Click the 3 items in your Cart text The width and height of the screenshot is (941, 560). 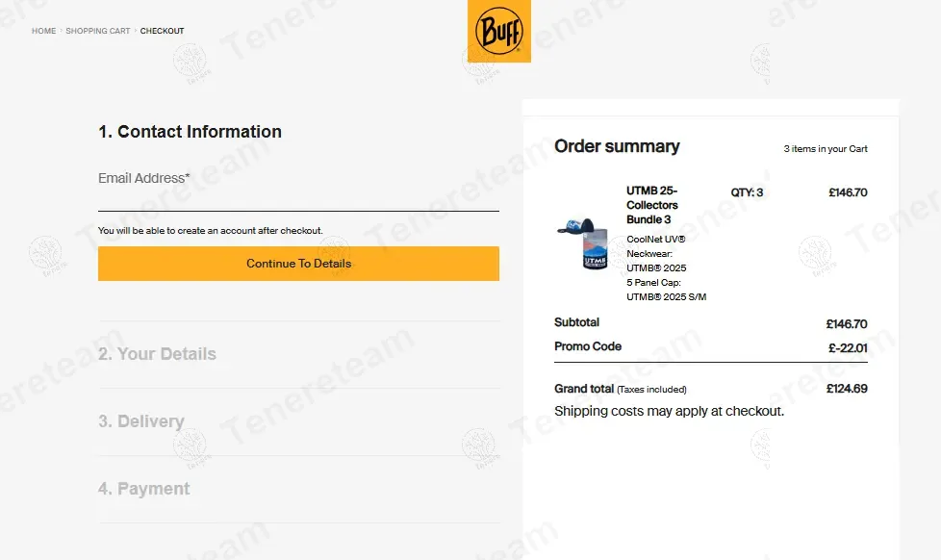click(x=826, y=149)
